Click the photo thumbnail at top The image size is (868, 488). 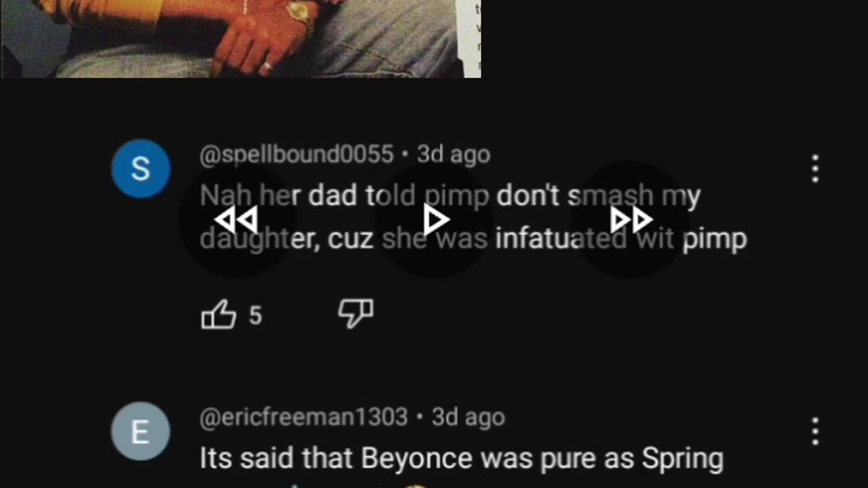click(241, 39)
